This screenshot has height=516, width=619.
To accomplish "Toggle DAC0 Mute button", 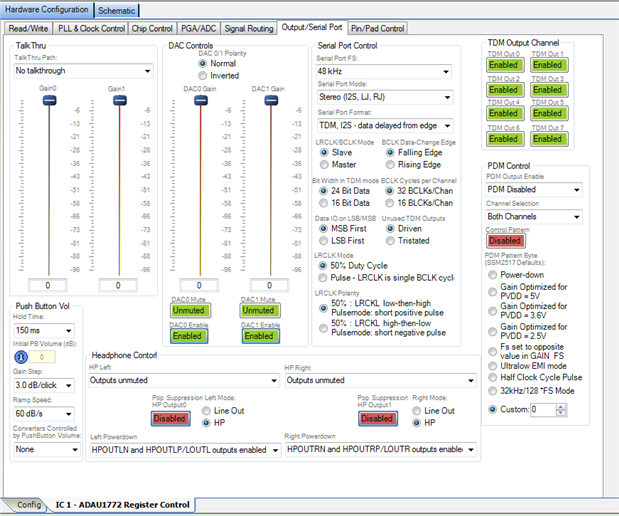I will click(190, 311).
